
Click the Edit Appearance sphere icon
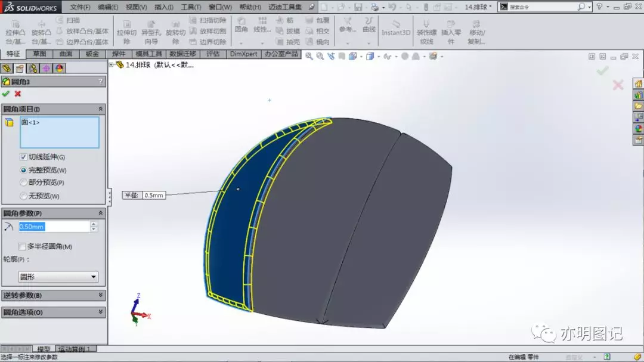click(x=405, y=56)
